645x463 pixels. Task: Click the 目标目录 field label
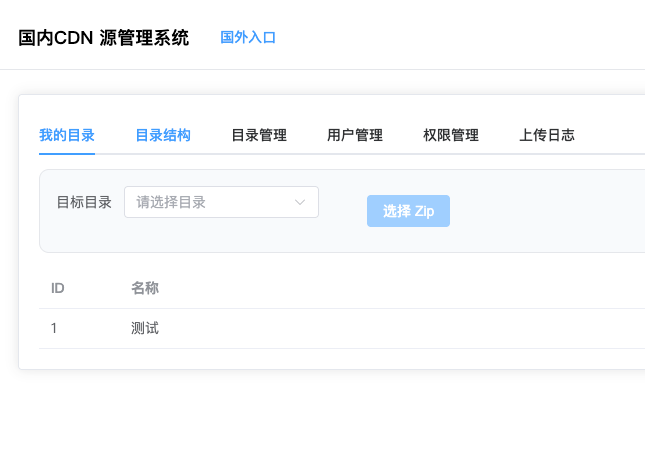(x=84, y=202)
